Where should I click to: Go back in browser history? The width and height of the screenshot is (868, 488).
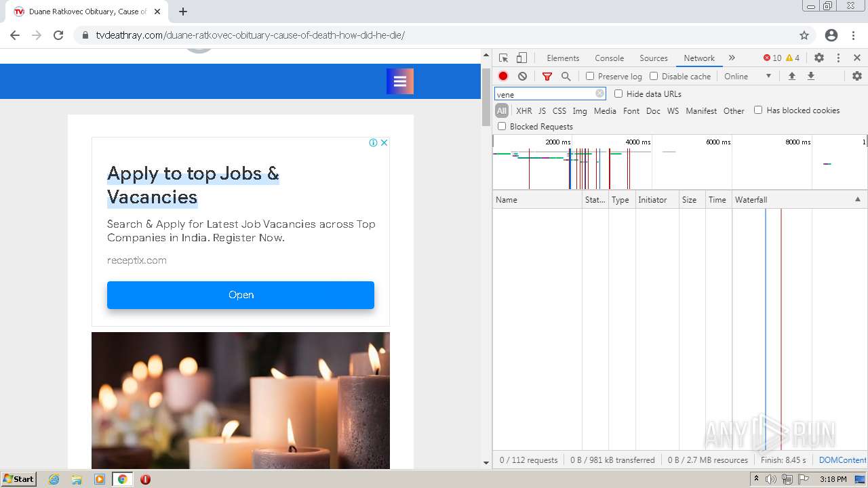[x=15, y=35]
